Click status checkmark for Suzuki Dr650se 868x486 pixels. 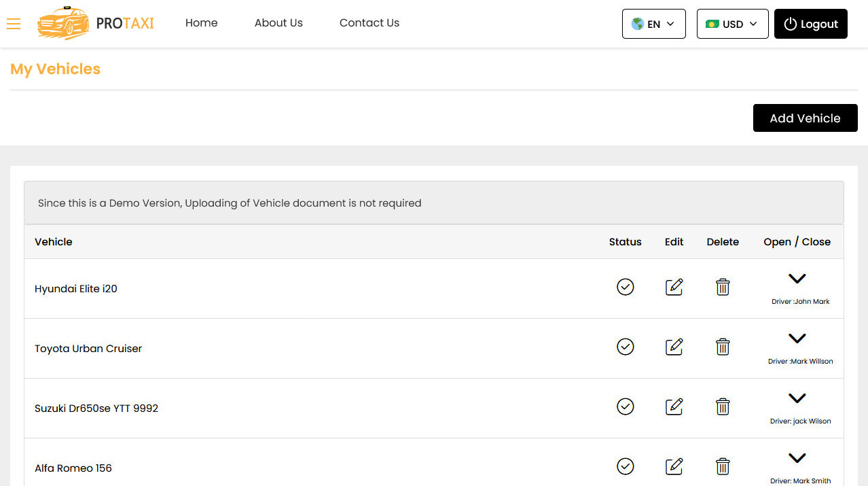point(626,406)
